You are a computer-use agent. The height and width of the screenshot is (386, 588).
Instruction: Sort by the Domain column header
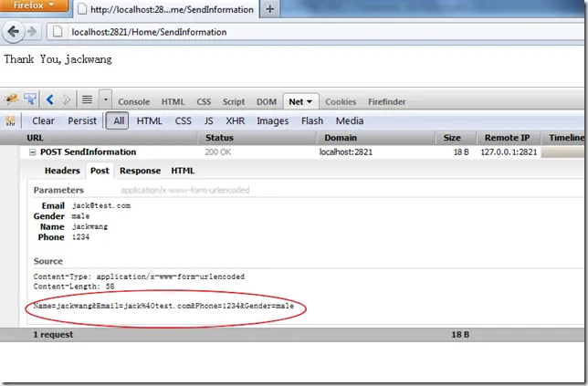376,138
